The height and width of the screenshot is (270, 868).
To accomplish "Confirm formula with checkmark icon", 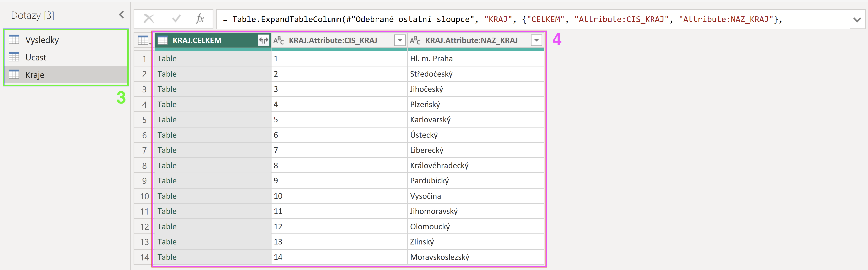I will [x=176, y=19].
